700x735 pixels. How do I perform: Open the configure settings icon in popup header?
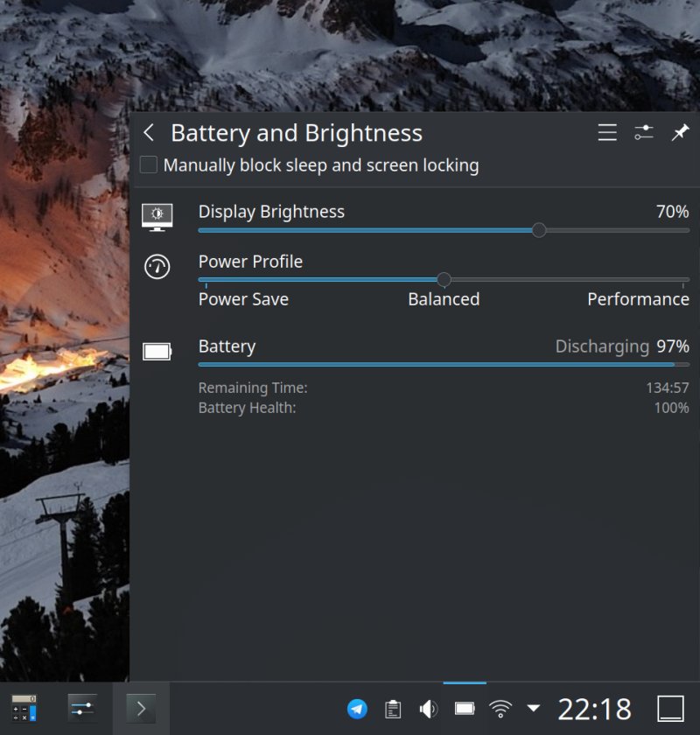[643, 133]
